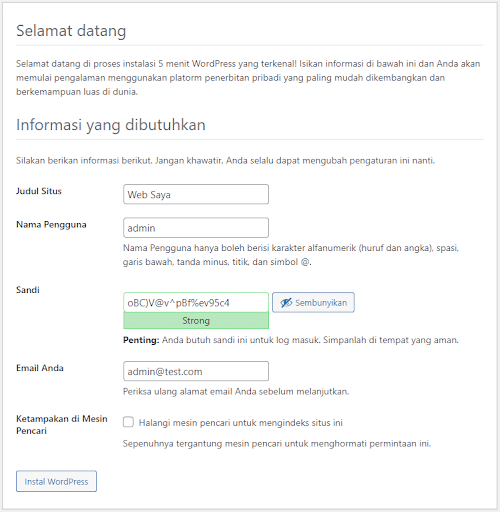This screenshot has height=512, width=500.
Task: Click the Sandi label
Action: [x=28, y=290]
